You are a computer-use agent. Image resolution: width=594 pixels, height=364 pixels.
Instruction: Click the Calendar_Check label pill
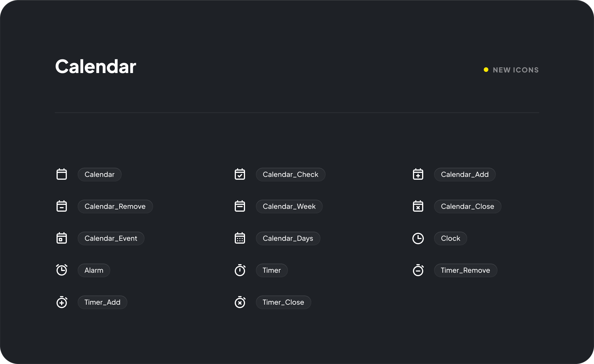(290, 175)
